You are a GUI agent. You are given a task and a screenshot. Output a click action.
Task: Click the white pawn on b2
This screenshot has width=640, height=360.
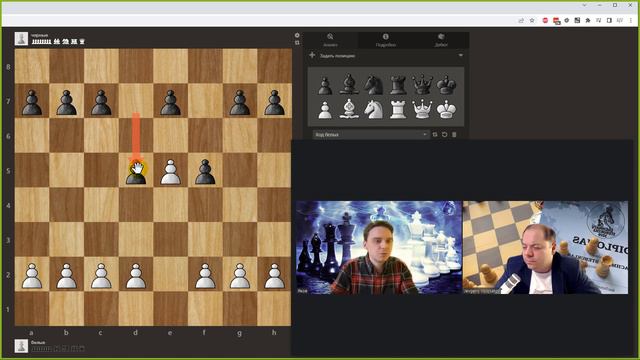(67, 276)
